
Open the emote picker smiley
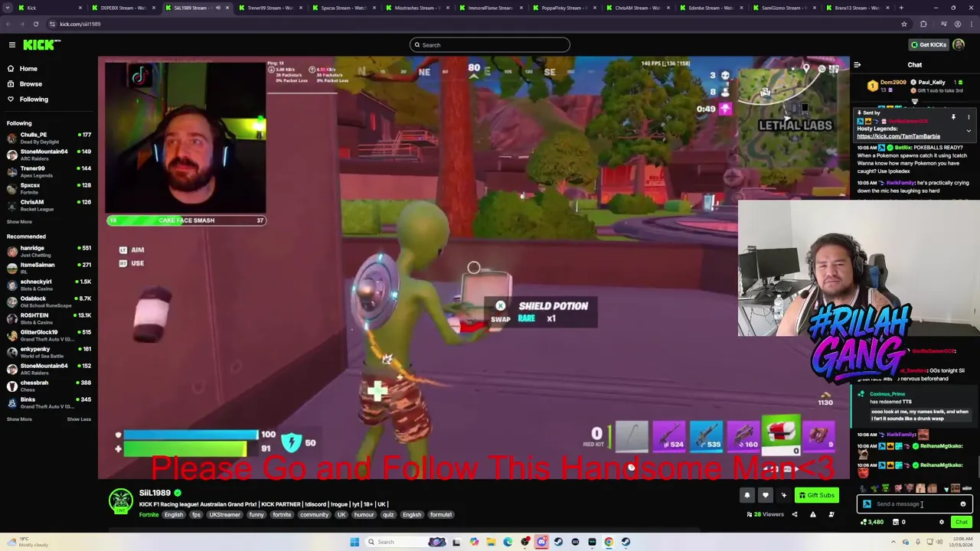963,504
